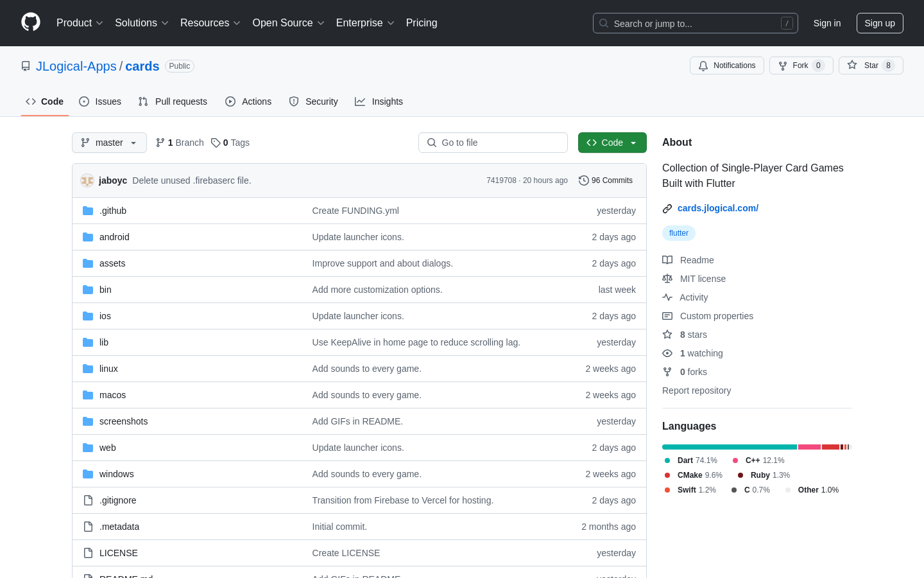Click the Dart segment of the language bar
The image size is (924, 578).
(730, 447)
